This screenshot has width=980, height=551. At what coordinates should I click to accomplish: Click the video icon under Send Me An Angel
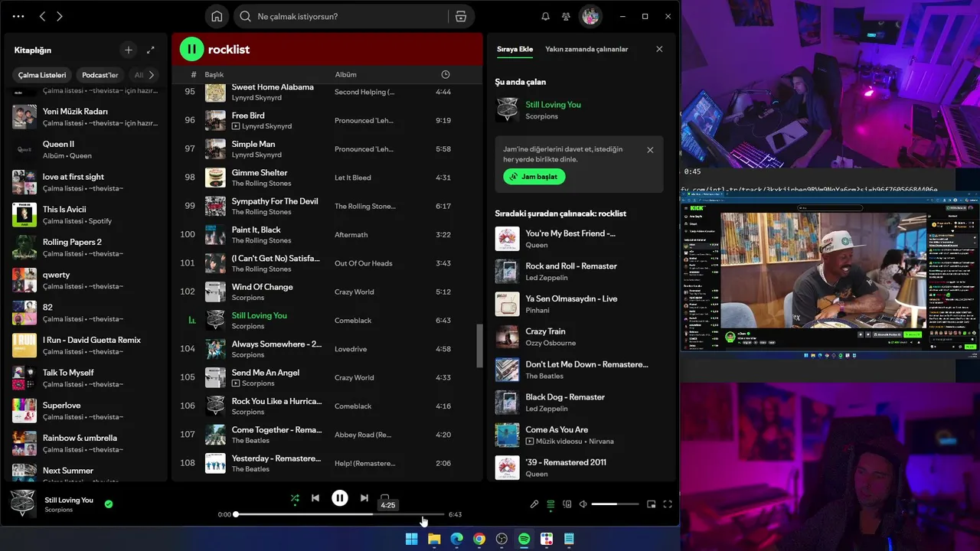pos(236,383)
